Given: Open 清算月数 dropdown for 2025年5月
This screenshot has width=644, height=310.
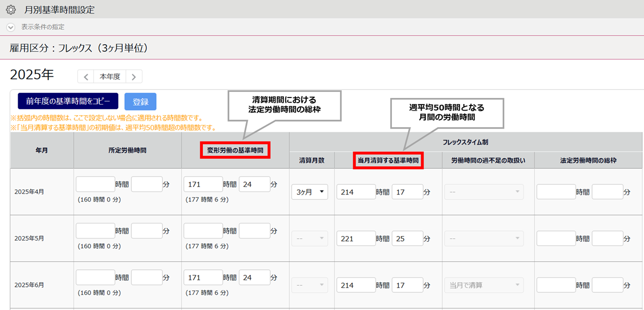Looking at the screenshot, I should 310,239.
